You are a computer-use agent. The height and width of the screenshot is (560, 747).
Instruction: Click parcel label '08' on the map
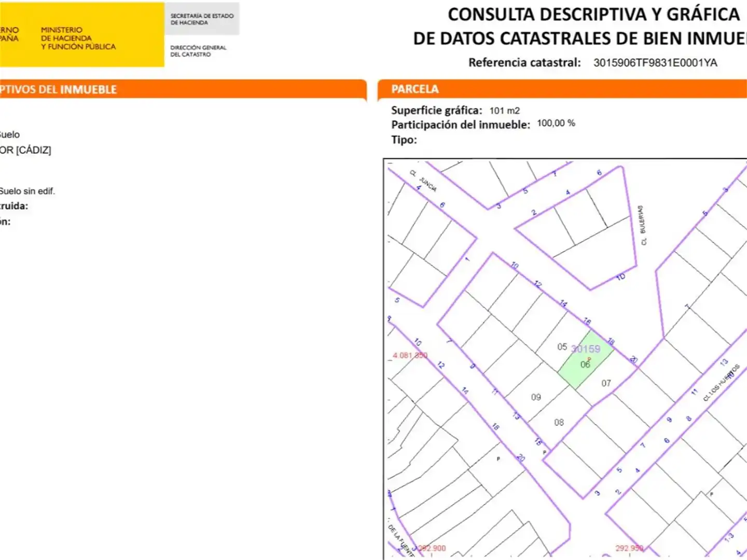click(x=559, y=423)
